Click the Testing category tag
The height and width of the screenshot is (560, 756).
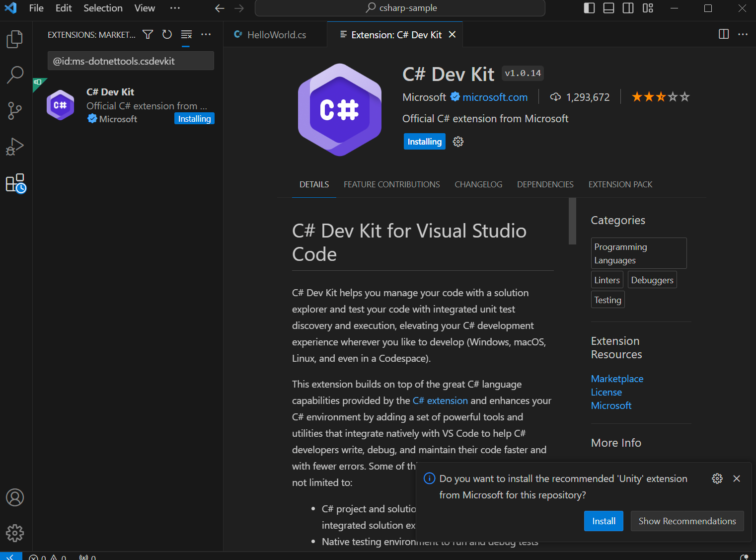click(607, 300)
